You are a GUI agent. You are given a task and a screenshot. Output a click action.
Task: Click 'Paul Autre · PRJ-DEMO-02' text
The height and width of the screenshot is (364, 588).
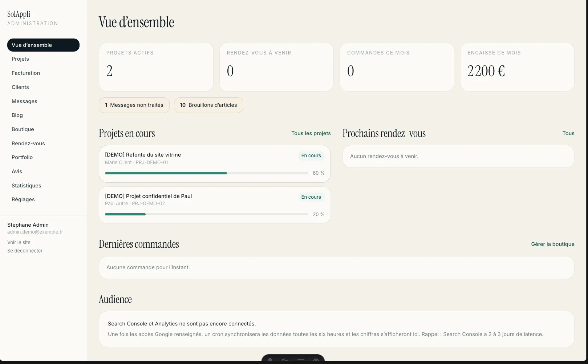coord(135,203)
